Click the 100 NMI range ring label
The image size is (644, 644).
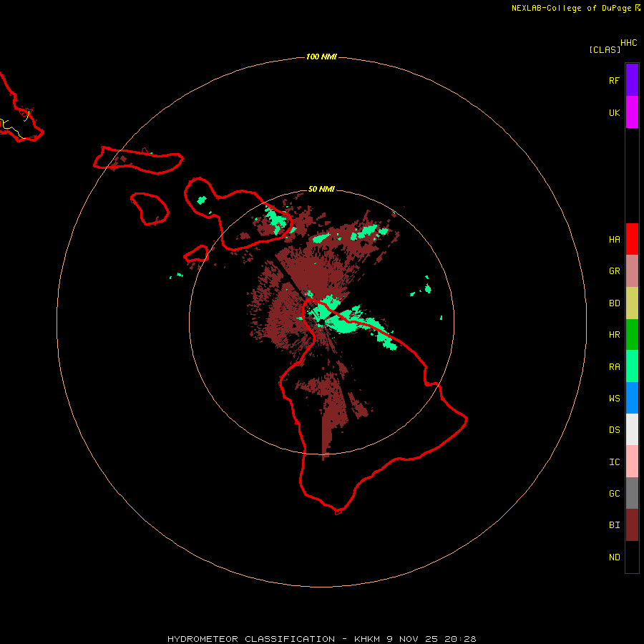(321, 57)
